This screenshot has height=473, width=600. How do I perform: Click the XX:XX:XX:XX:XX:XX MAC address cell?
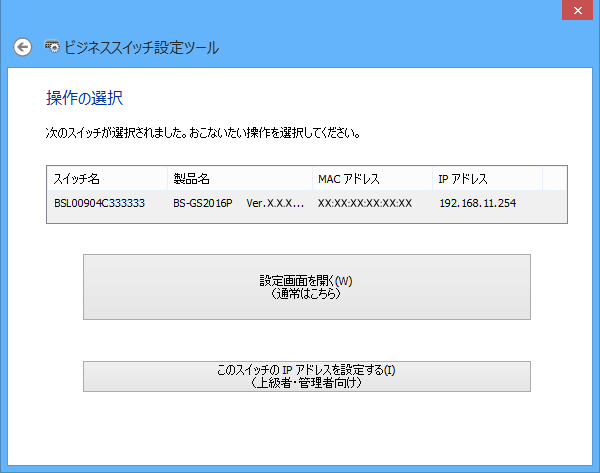point(365,203)
